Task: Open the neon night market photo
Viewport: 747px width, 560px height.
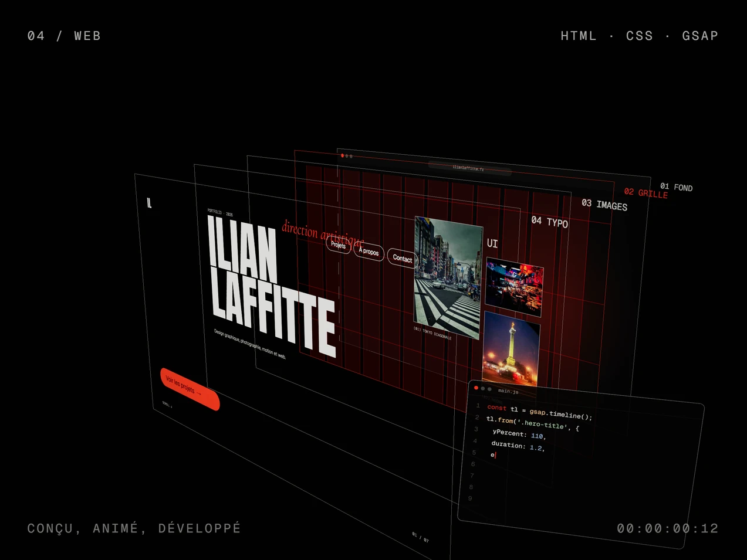Action: pyautogui.click(x=514, y=287)
